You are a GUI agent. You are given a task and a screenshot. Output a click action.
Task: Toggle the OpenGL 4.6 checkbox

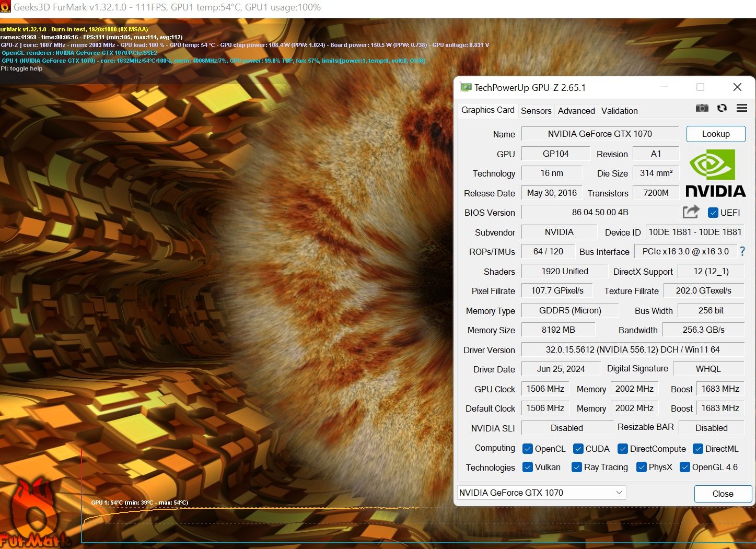pos(685,467)
